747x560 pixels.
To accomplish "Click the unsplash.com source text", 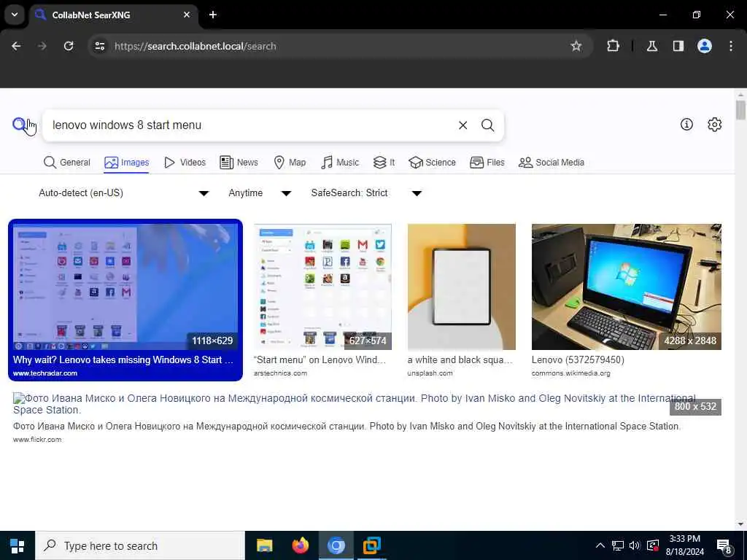I will pyautogui.click(x=430, y=373).
